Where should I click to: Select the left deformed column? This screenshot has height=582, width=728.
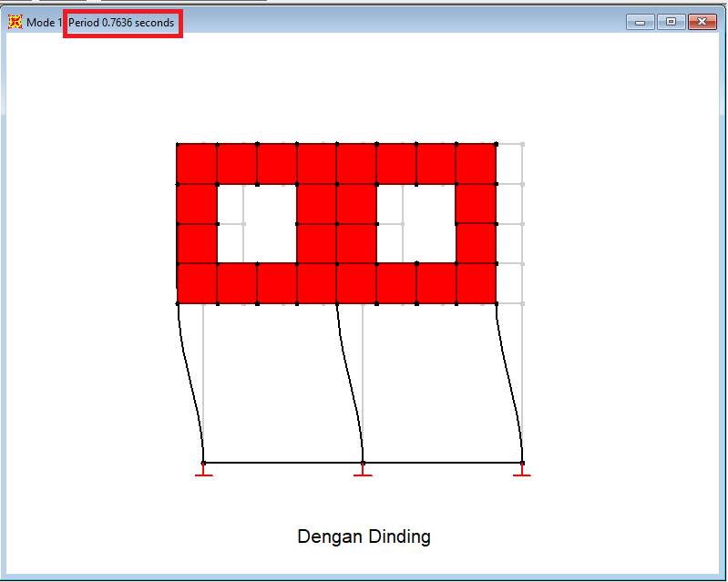coord(190,383)
